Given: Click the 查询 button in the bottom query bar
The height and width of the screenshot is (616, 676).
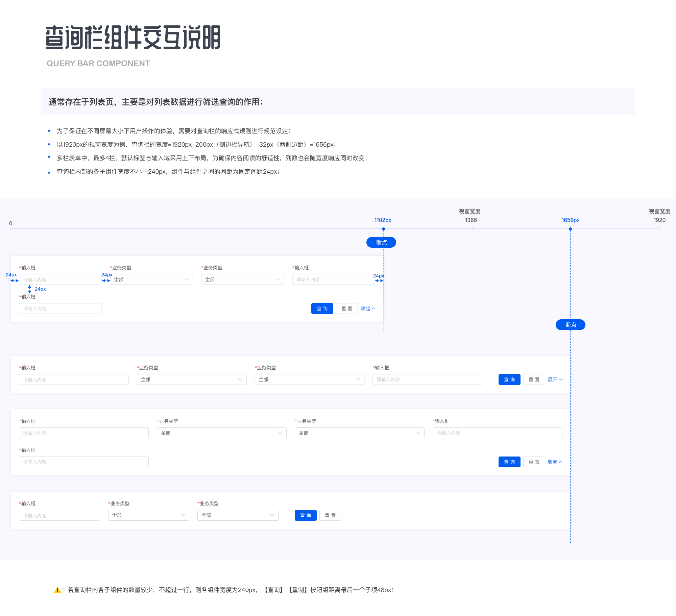Looking at the screenshot, I should point(306,515).
